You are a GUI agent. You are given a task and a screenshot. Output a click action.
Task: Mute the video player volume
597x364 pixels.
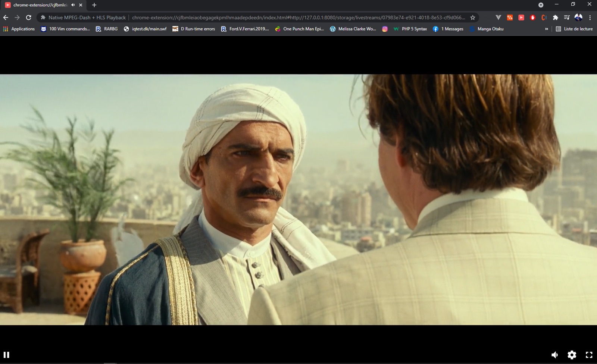[x=555, y=355]
